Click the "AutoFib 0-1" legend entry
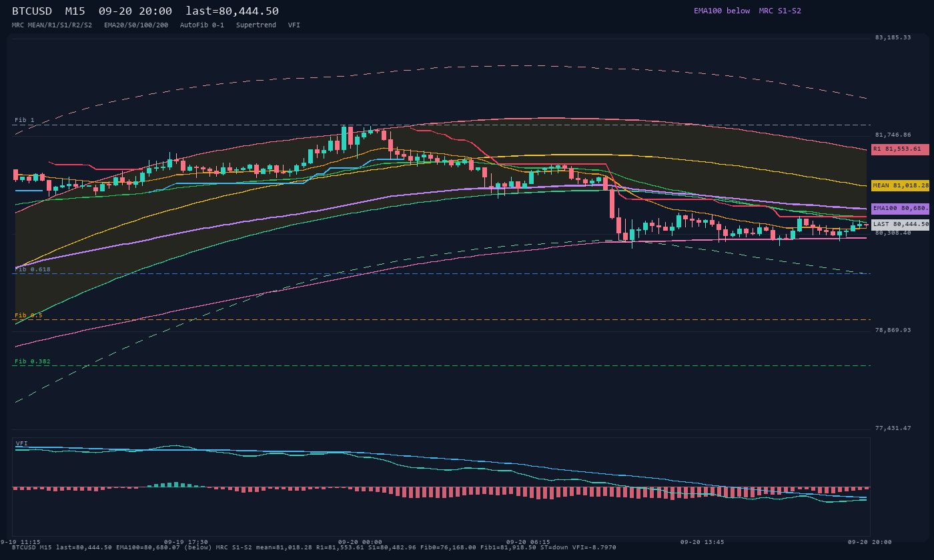 click(x=202, y=25)
